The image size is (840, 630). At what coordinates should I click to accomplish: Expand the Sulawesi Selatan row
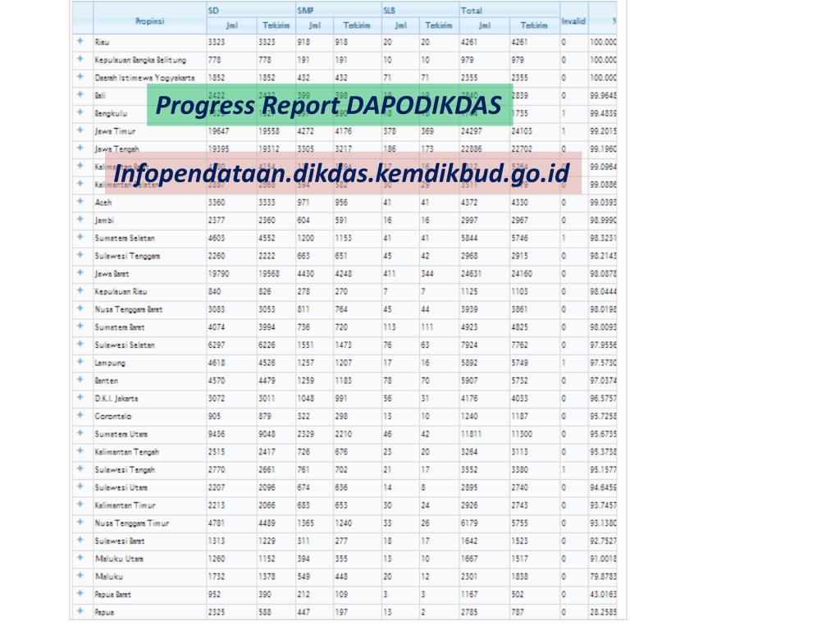(x=80, y=344)
